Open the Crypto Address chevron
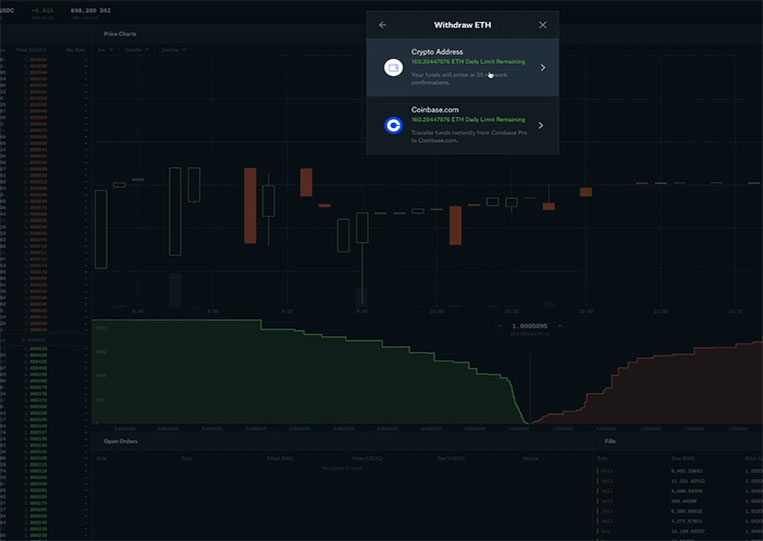This screenshot has height=541, width=763. coord(543,68)
